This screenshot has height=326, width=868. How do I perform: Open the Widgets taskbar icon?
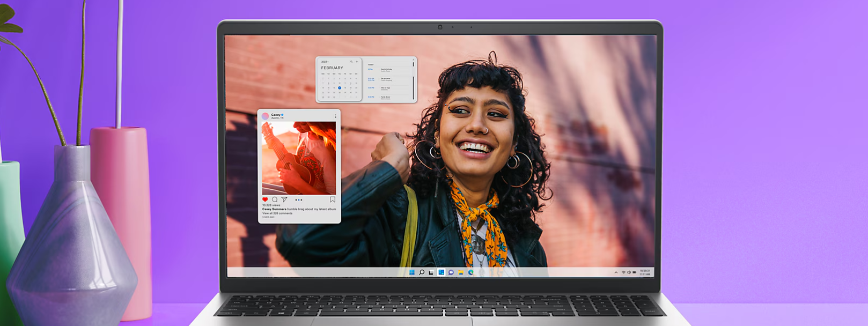441,272
